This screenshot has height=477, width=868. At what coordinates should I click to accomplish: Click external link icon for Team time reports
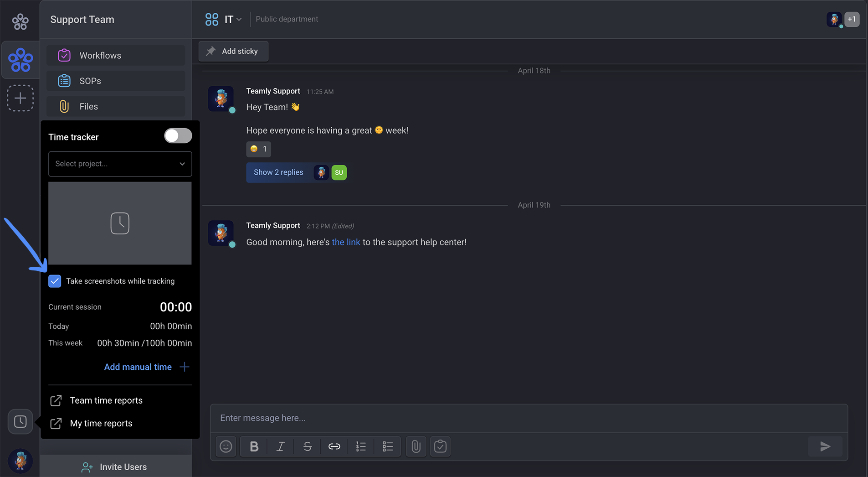coord(56,400)
